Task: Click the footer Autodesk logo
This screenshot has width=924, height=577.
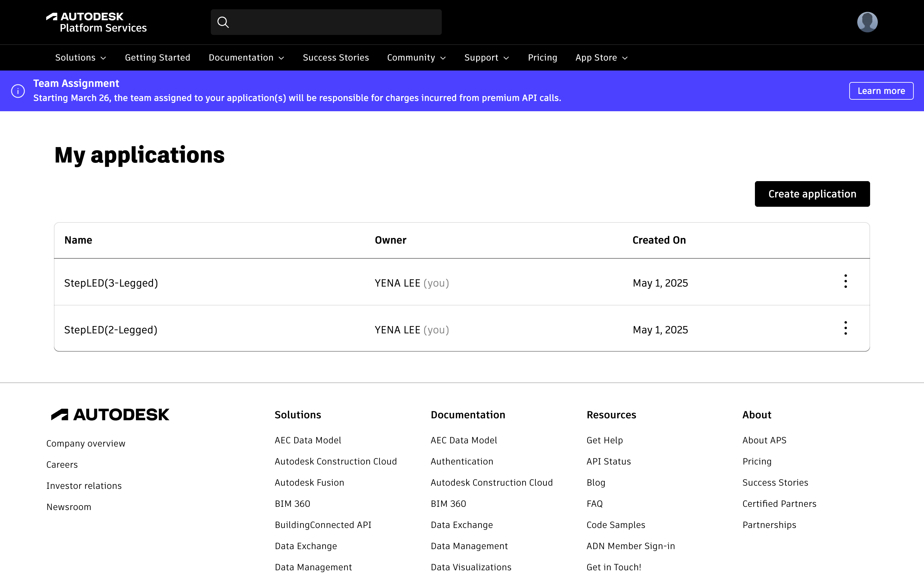Action: [110, 415]
